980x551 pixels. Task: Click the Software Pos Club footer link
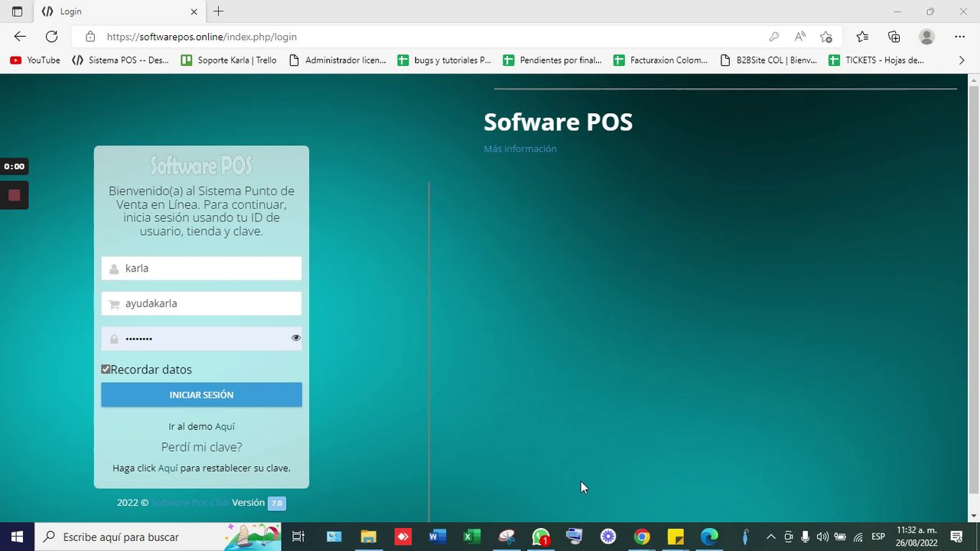click(190, 503)
